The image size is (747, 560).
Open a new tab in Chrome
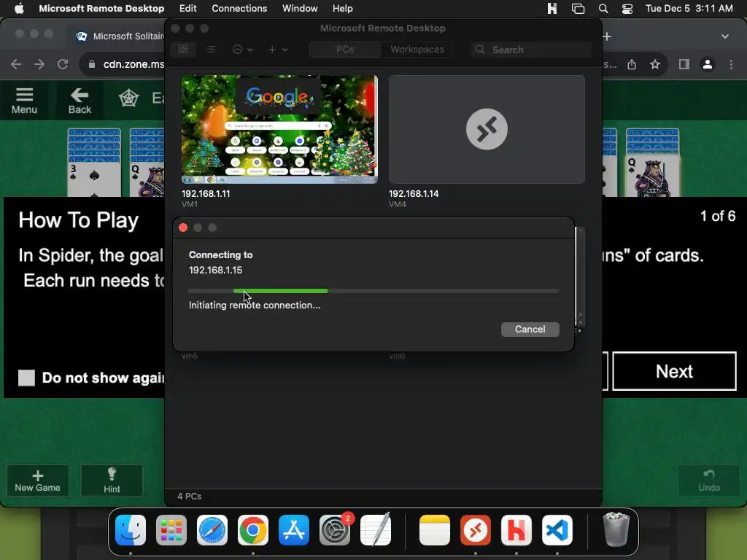[607, 36]
